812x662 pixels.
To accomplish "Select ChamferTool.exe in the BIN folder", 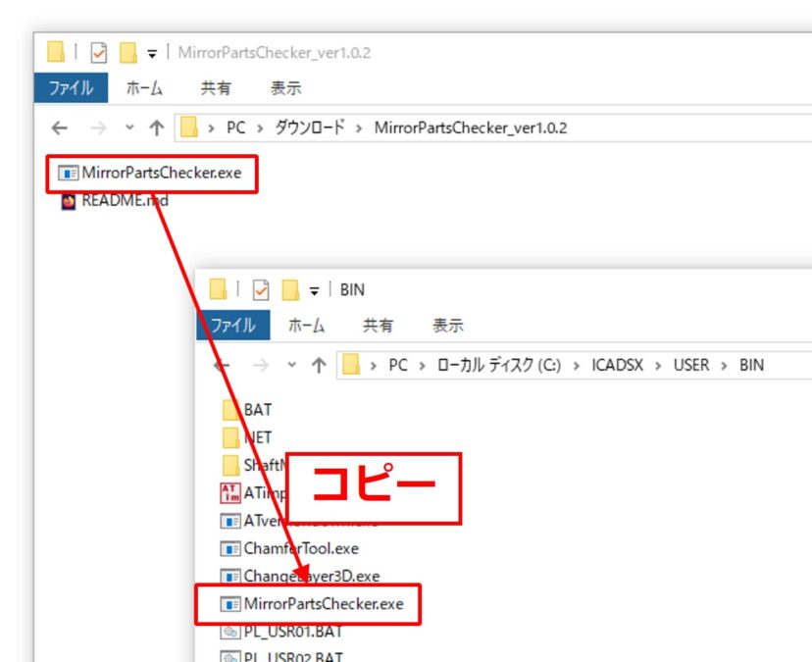I will pyautogui.click(x=300, y=548).
